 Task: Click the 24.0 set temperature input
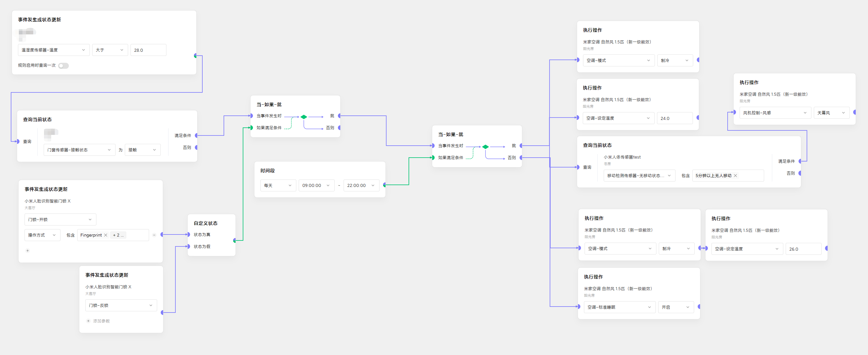pos(674,118)
